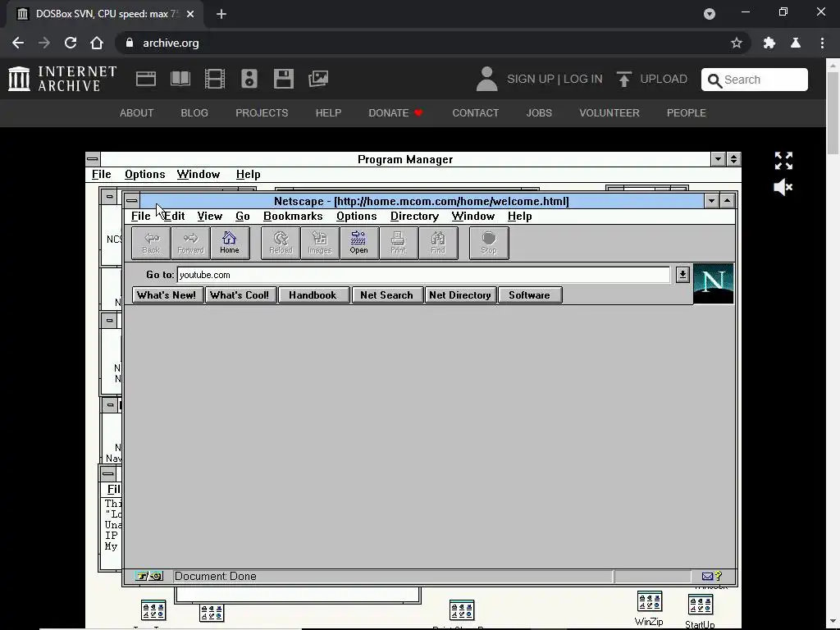Open Internet Archive audio speaker icon

point(249,79)
